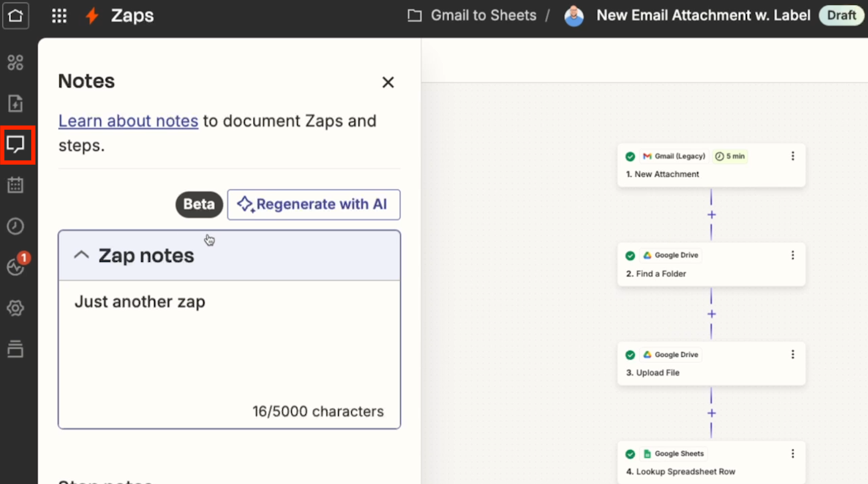Open the Learn about notes link
Image resolution: width=868 pixels, height=484 pixels.
click(x=128, y=121)
